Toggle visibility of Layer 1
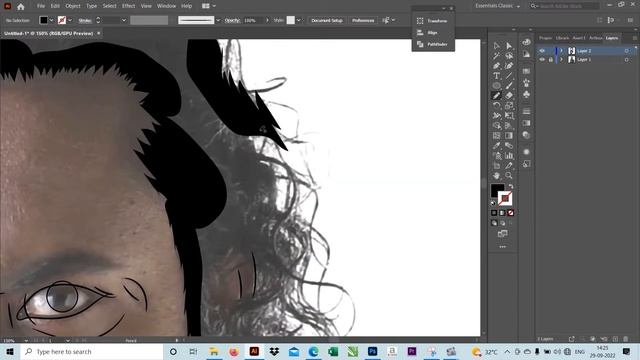This screenshot has height=360, width=640. (542, 60)
